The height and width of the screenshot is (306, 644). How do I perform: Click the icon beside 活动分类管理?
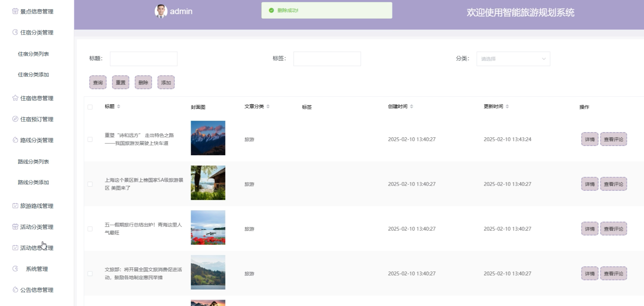(15, 226)
